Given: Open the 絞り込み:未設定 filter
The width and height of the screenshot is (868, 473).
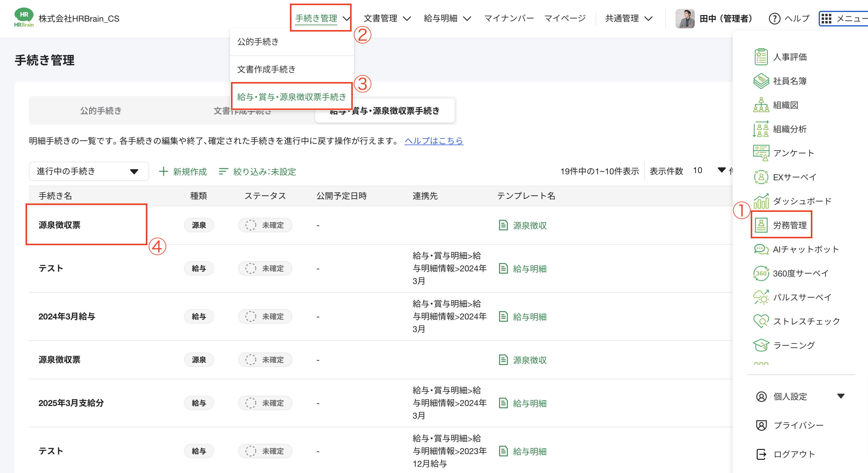Looking at the screenshot, I should [x=257, y=172].
